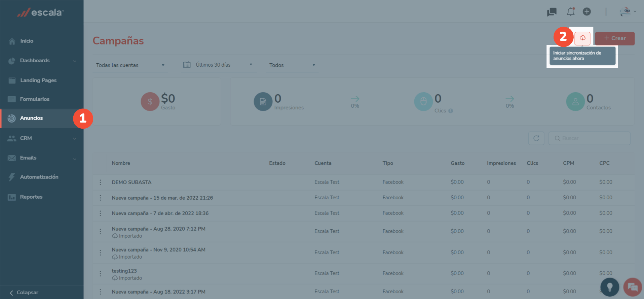Open the lightbulb help widget

609,287
